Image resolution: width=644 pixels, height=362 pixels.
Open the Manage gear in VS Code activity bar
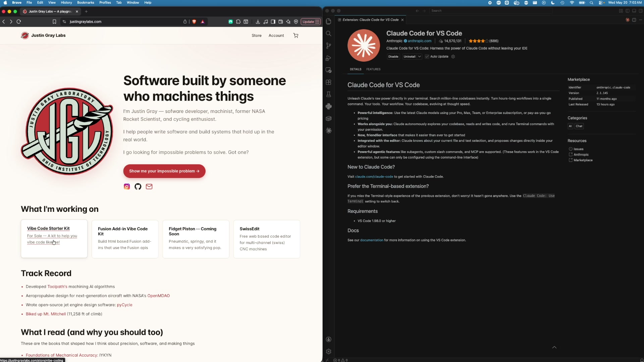click(329, 351)
